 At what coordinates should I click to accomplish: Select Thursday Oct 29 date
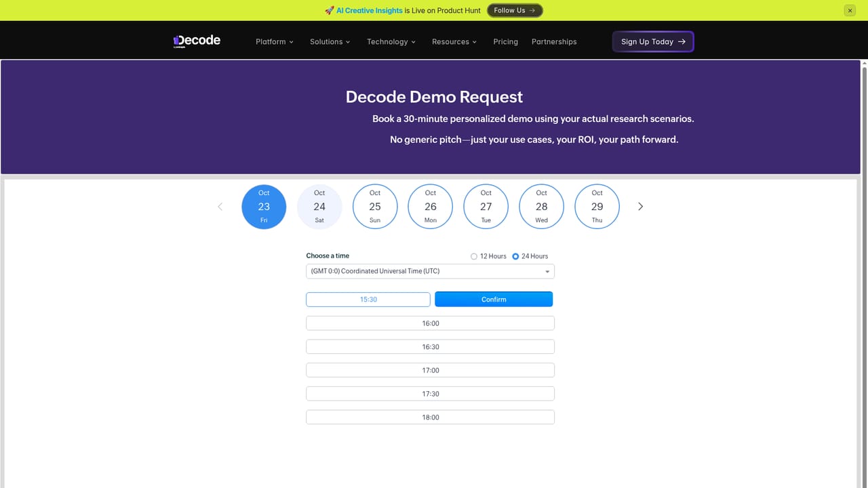597,207
